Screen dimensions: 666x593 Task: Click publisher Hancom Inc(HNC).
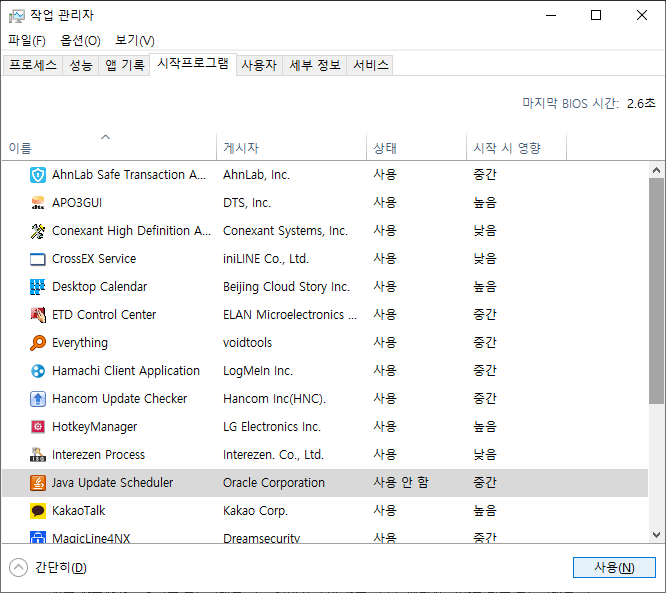tap(274, 399)
